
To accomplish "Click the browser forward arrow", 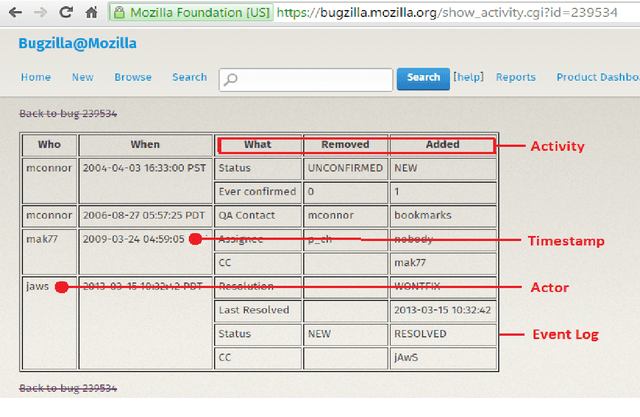I will pos(39,14).
